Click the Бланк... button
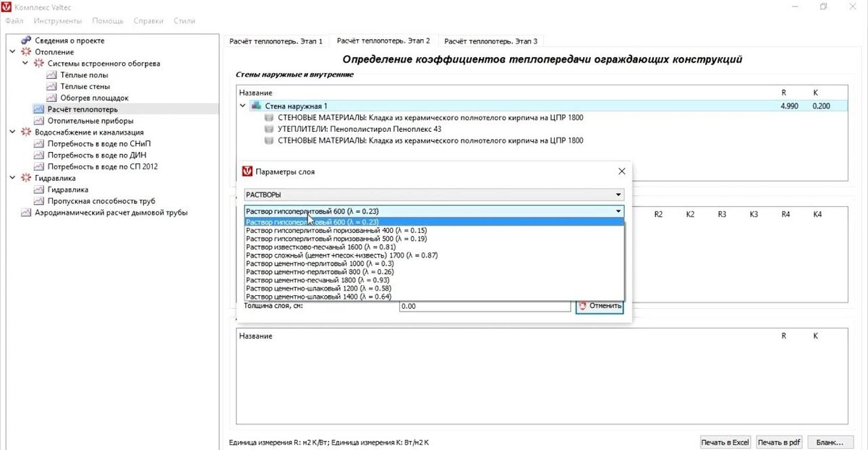 click(830, 442)
